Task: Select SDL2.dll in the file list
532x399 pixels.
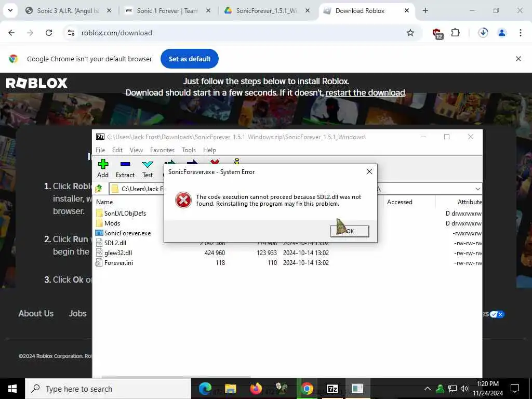Action: [x=111, y=243]
